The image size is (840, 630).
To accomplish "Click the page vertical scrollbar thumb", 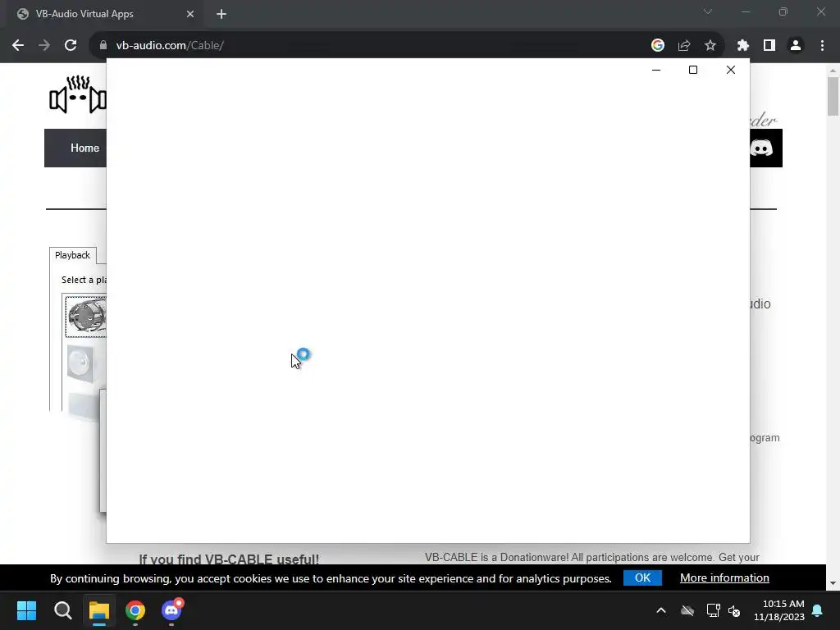I will click(833, 97).
